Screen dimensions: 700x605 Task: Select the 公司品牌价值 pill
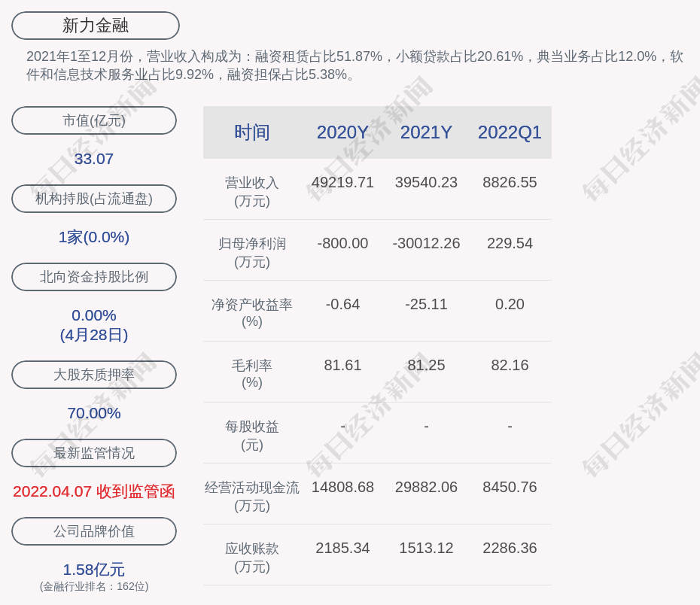(94, 531)
